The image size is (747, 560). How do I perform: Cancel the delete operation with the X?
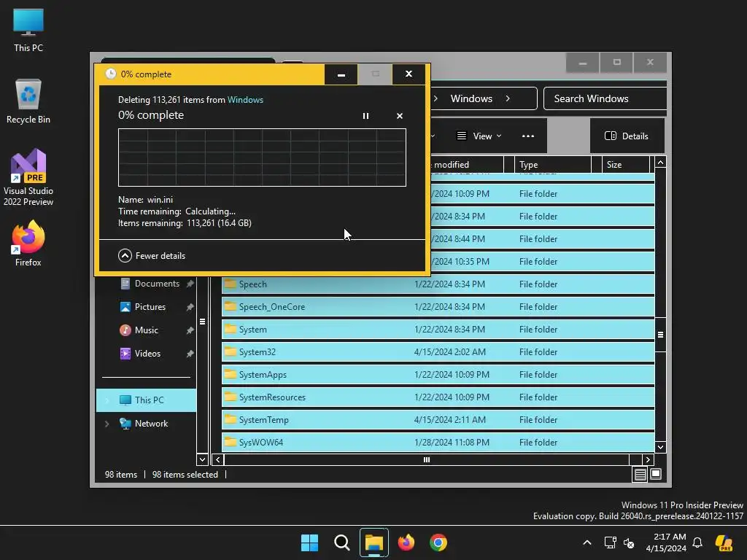click(400, 116)
